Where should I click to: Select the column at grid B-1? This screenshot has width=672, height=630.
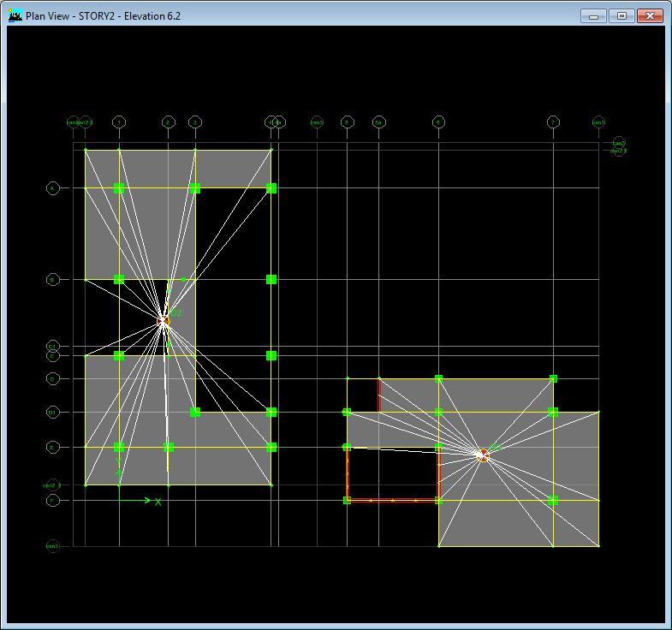tap(119, 279)
